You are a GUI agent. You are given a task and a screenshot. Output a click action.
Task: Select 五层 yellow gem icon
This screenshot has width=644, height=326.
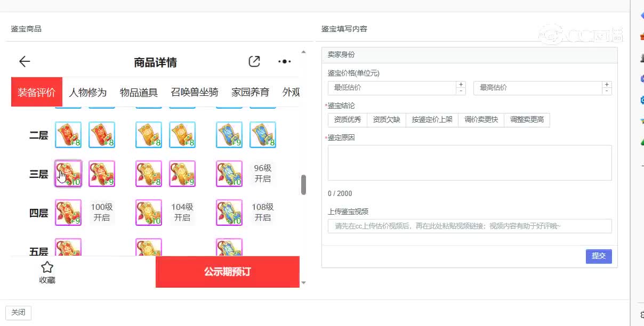click(x=149, y=247)
